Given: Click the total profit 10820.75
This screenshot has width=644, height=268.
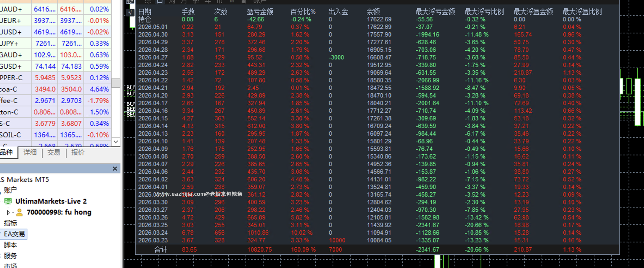Looking at the screenshot, I should tap(259, 249).
